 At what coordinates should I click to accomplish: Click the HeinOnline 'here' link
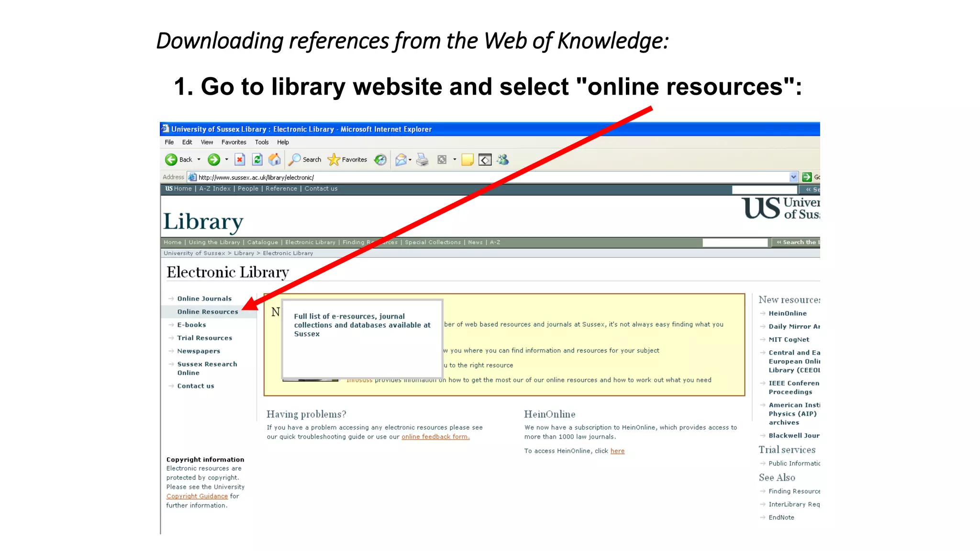pyautogui.click(x=617, y=451)
